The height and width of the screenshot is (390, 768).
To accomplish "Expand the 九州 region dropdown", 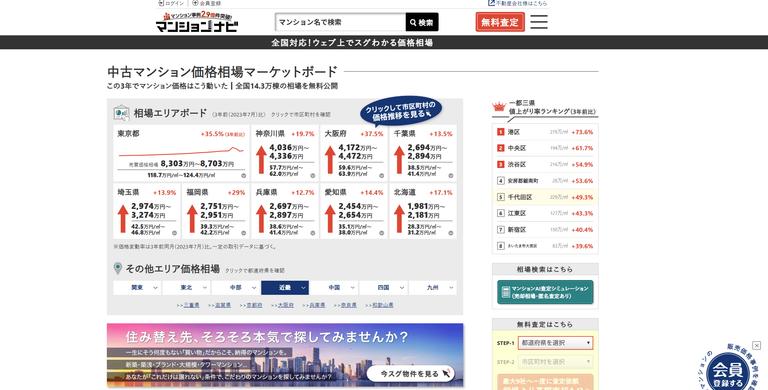I will 432,288.
